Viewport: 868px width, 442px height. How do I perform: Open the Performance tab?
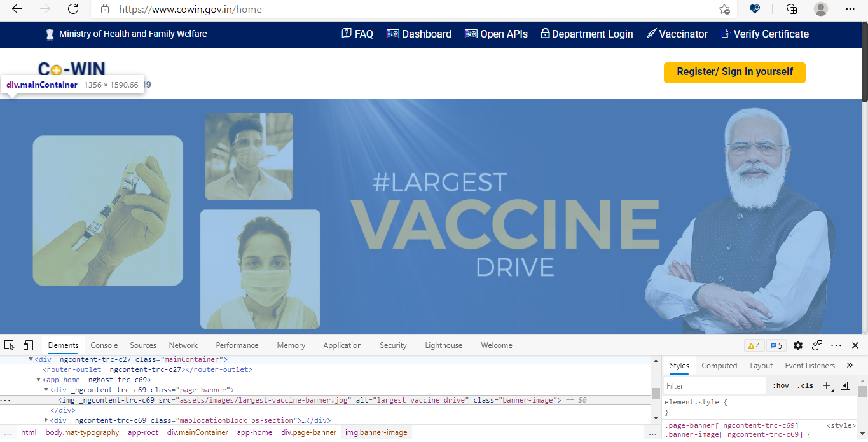tap(237, 345)
